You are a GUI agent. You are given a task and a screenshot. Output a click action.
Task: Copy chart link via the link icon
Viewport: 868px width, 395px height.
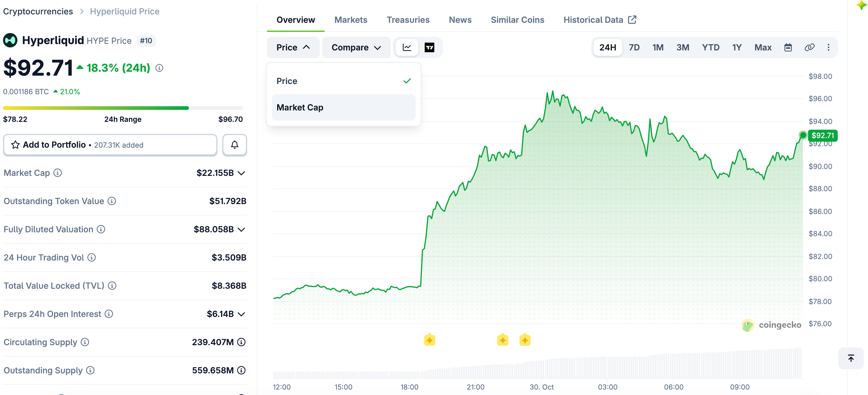point(810,47)
